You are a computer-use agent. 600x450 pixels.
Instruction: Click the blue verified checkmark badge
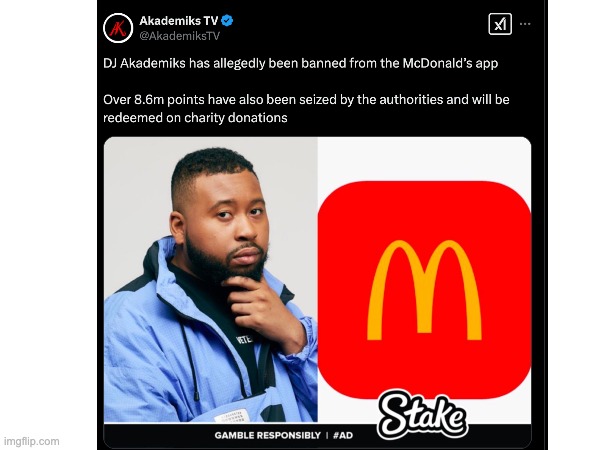[x=227, y=20]
